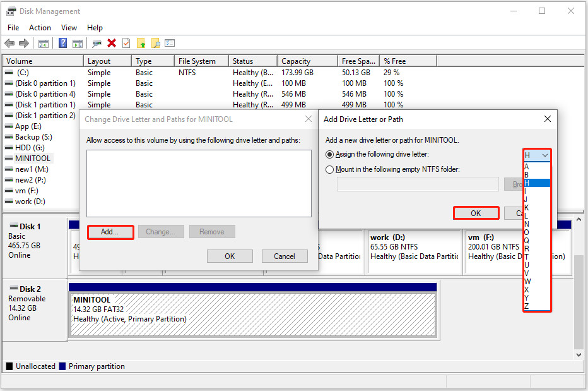Viewport: 588px width, 391px height.
Task: Open Help using the blue question mark icon
Action: [x=62, y=43]
